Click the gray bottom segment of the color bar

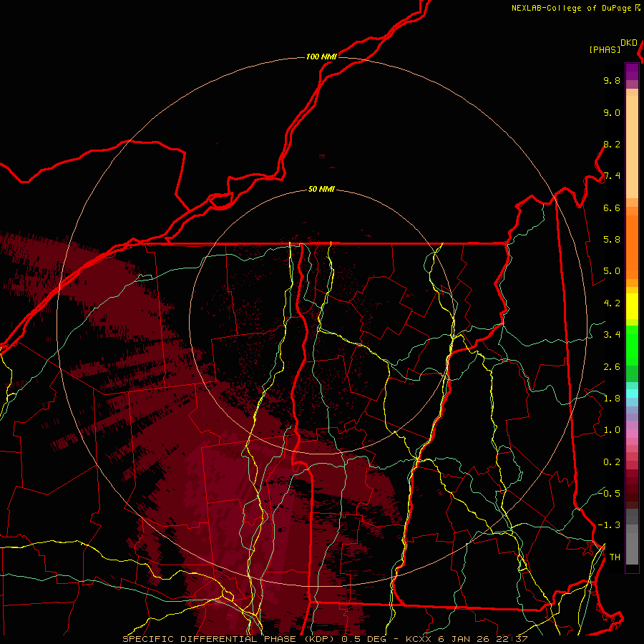pos(632,545)
